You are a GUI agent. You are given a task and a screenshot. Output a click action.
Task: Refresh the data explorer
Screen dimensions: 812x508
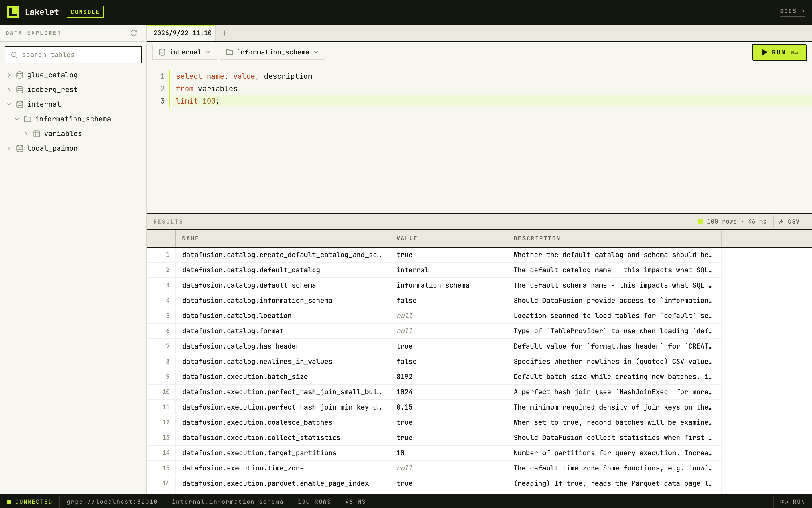(x=134, y=33)
